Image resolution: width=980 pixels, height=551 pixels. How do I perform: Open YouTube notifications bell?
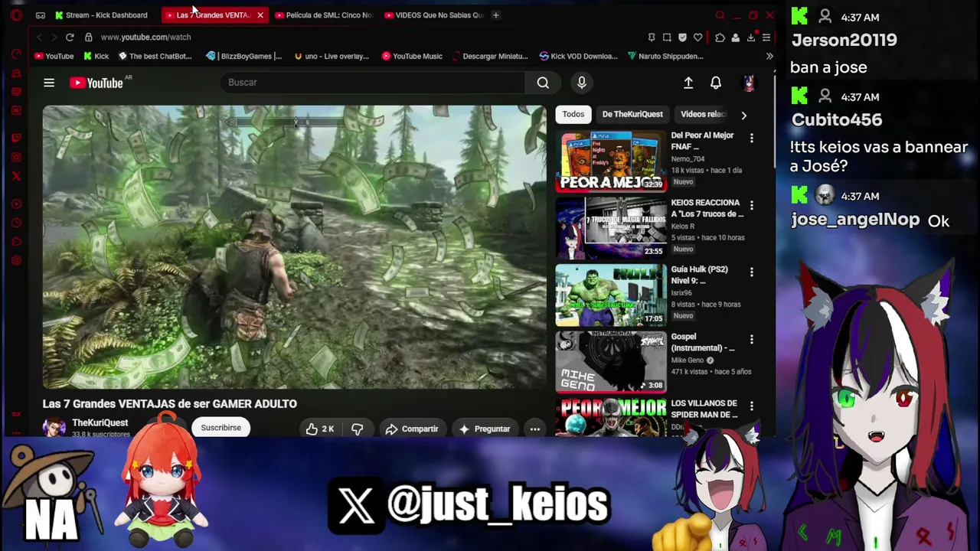(716, 83)
